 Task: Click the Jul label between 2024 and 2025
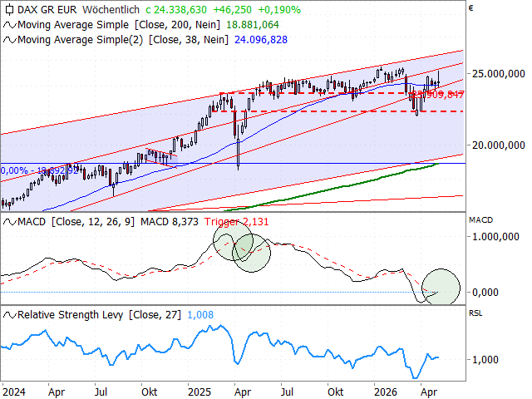point(101,392)
